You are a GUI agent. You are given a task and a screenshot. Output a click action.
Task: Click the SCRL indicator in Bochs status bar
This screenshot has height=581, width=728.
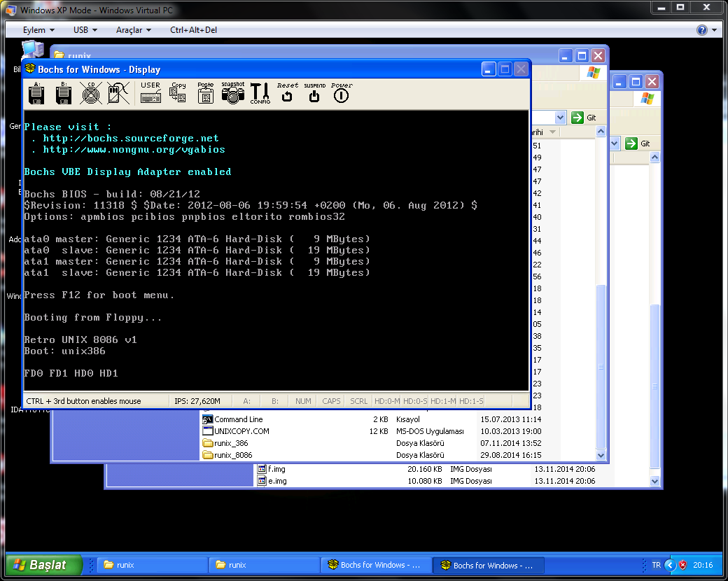tap(358, 401)
